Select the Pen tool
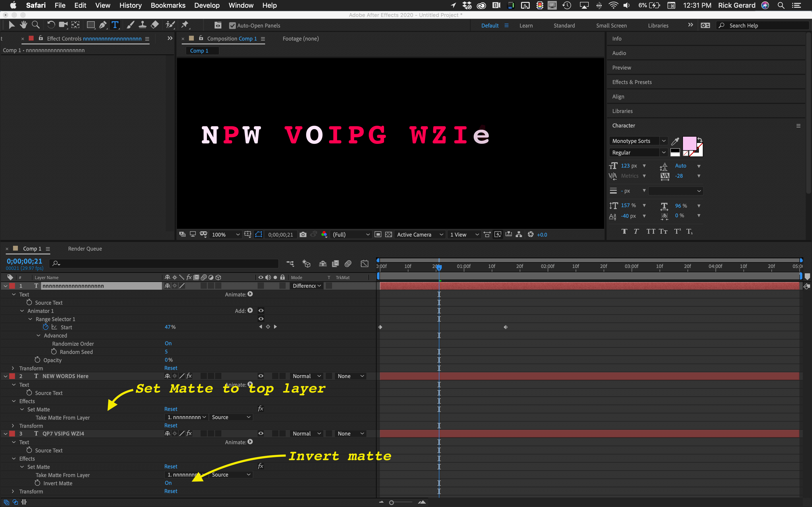This screenshot has height=507, width=812. pos(103,24)
